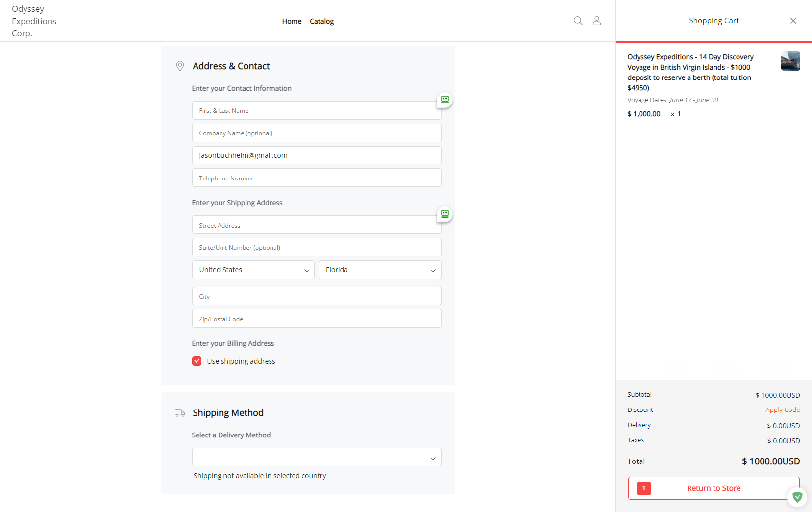Focus the Street Address field
Screen dimensions: 812x512
point(317,225)
